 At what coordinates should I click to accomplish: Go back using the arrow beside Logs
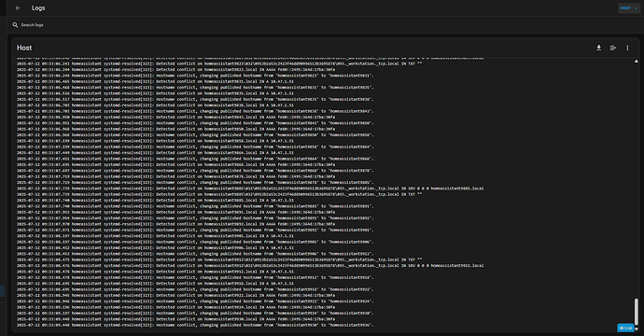click(x=18, y=7)
